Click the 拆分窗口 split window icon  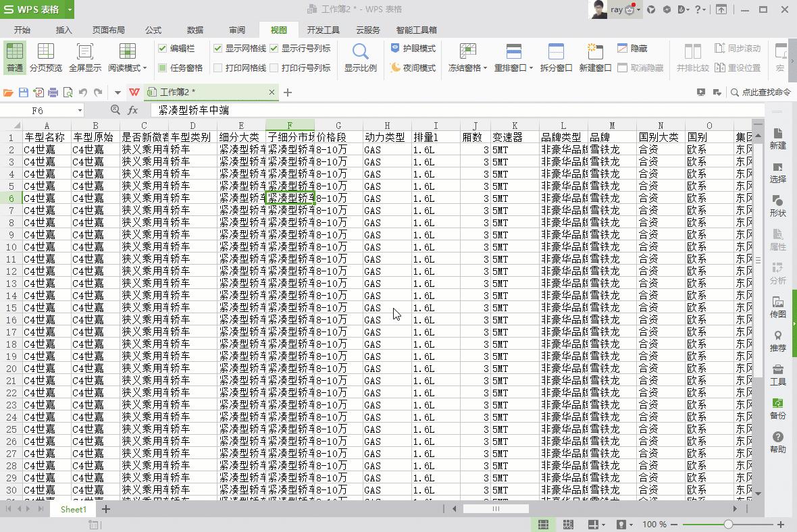tap(555, 56)
